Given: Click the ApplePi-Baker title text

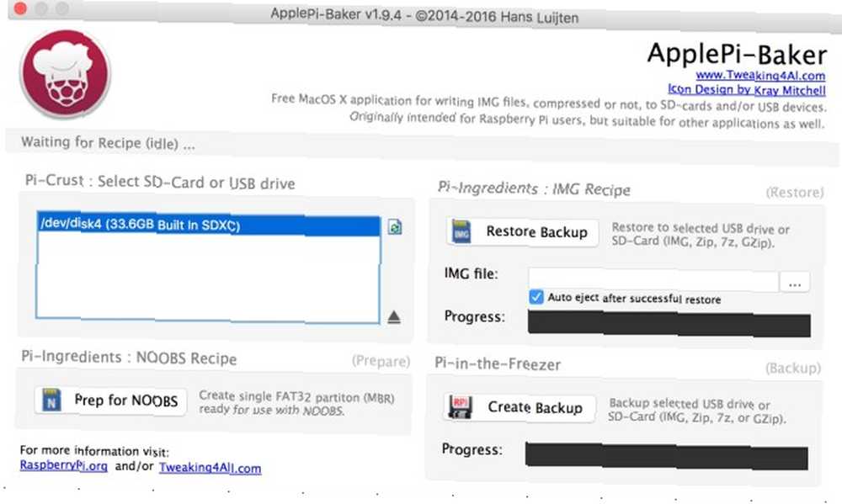Looking at the screenshot, I should tap(737, 54).
